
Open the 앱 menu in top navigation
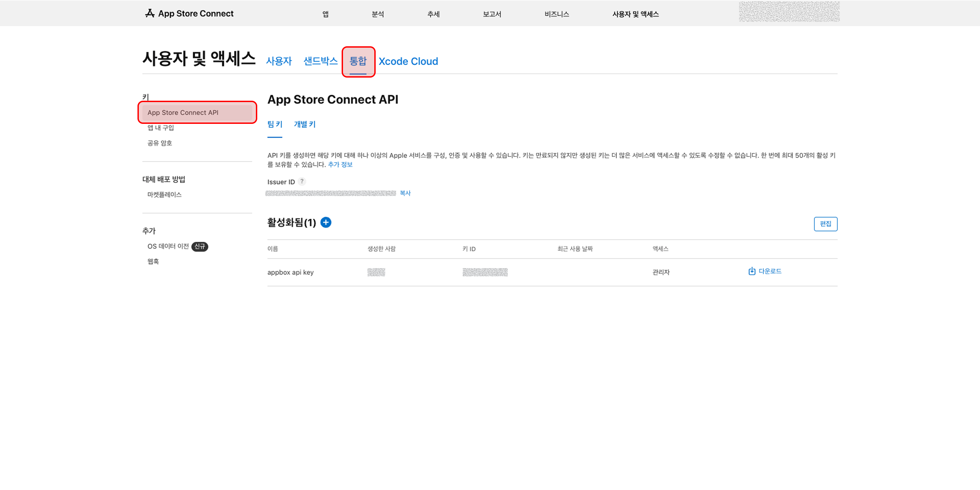pos(325,14)
